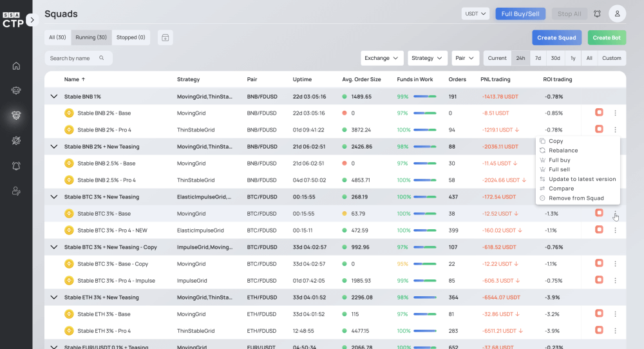Collapse the Stable BNB 2% + New Teasing squad

point(54,147)
